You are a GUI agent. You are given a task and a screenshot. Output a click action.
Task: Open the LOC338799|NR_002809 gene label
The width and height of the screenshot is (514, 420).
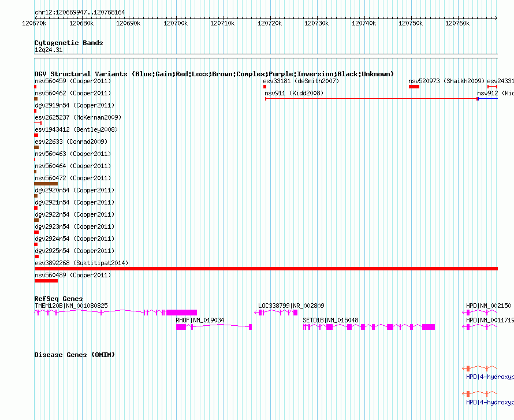(291, 306)
